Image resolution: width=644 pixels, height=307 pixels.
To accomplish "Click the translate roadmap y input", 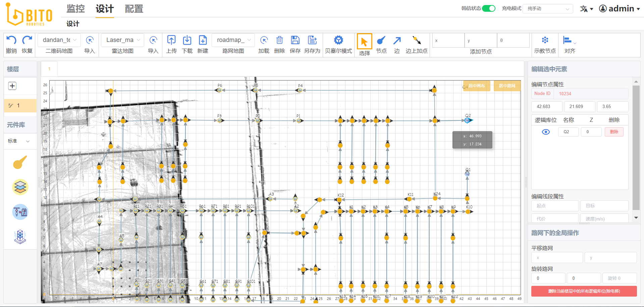I will tap(610, 258).
